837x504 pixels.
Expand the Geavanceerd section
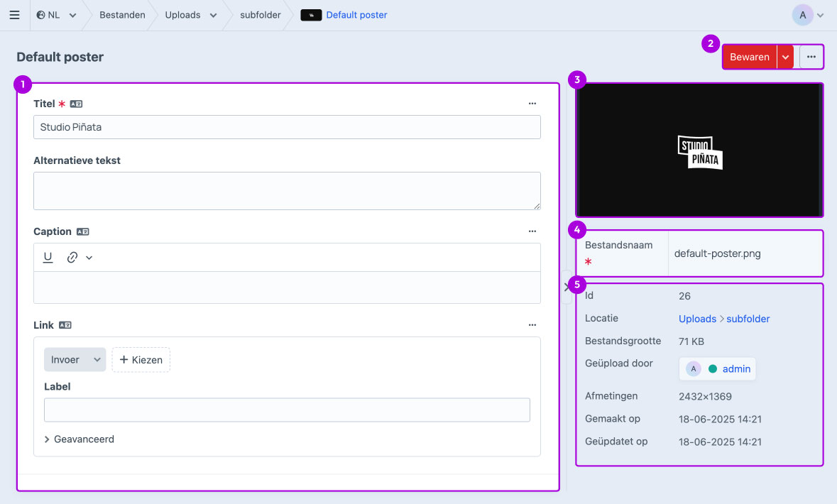tap(79, 439)
